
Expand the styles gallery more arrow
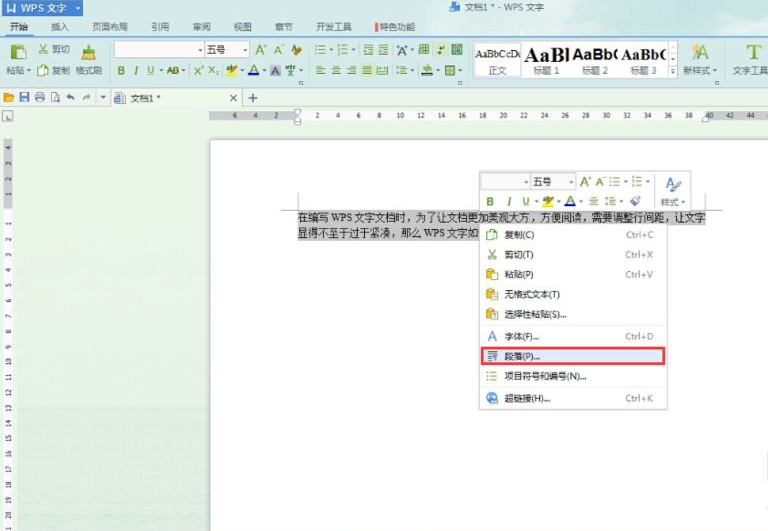pos(673,71)
